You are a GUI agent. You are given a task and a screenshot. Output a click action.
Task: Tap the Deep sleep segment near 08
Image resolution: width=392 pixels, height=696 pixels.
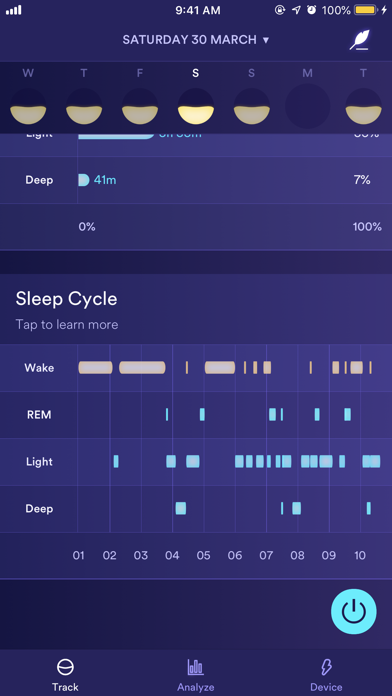(297, 508)
